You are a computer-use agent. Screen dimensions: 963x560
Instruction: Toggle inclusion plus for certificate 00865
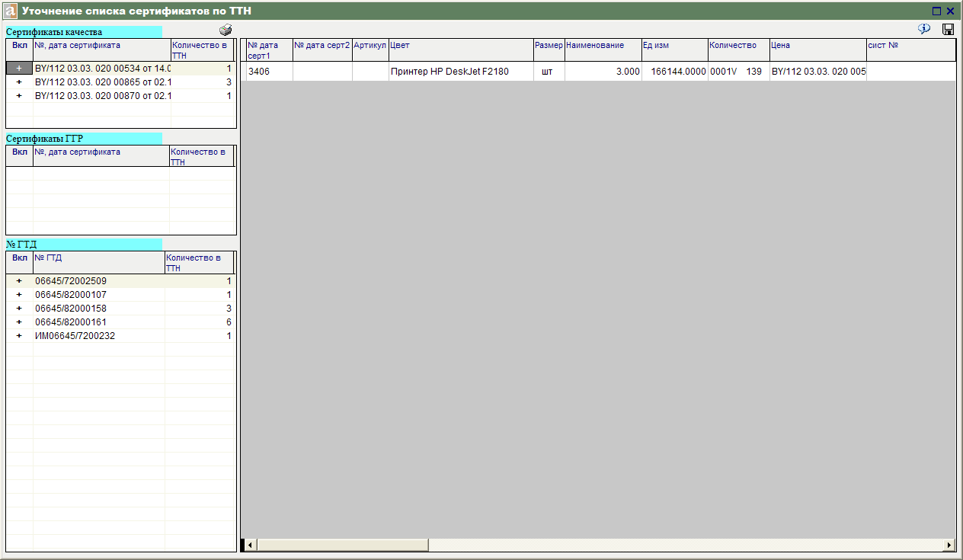point(19,82)
